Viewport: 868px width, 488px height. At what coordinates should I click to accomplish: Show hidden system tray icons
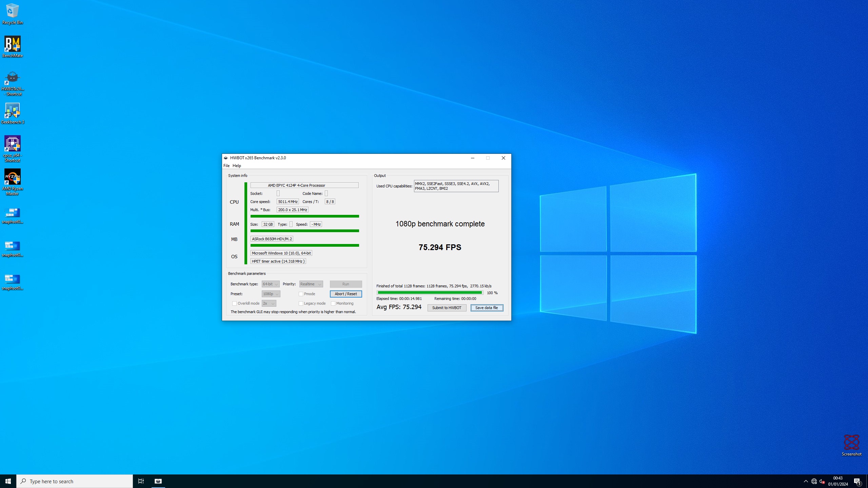tap(806, 481)
